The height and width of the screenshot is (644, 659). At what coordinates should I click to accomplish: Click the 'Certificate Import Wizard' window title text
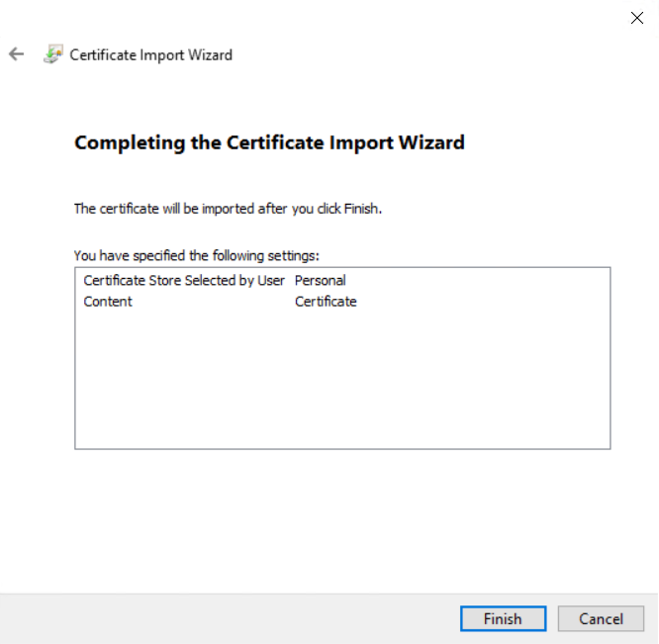[x=150, y=55]
